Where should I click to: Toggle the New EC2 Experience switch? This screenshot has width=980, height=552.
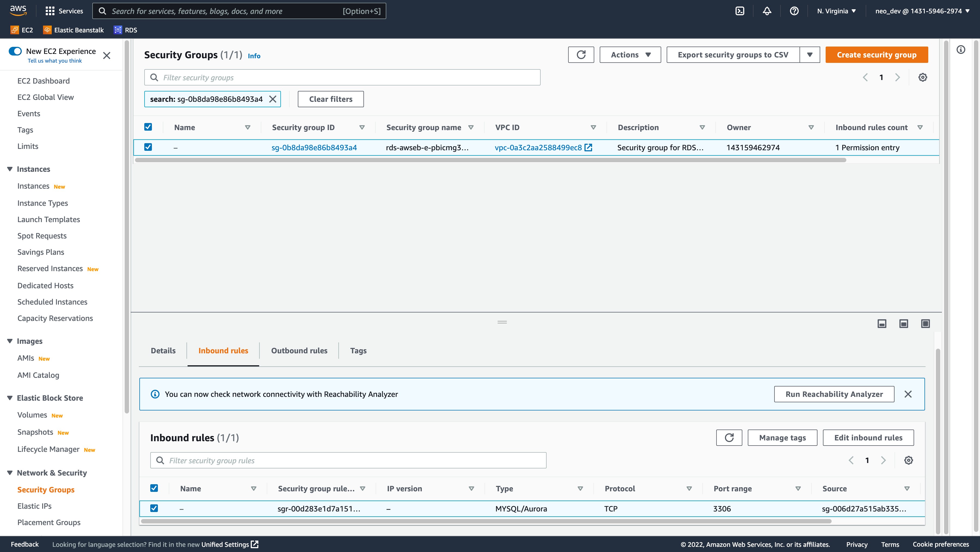16,51
